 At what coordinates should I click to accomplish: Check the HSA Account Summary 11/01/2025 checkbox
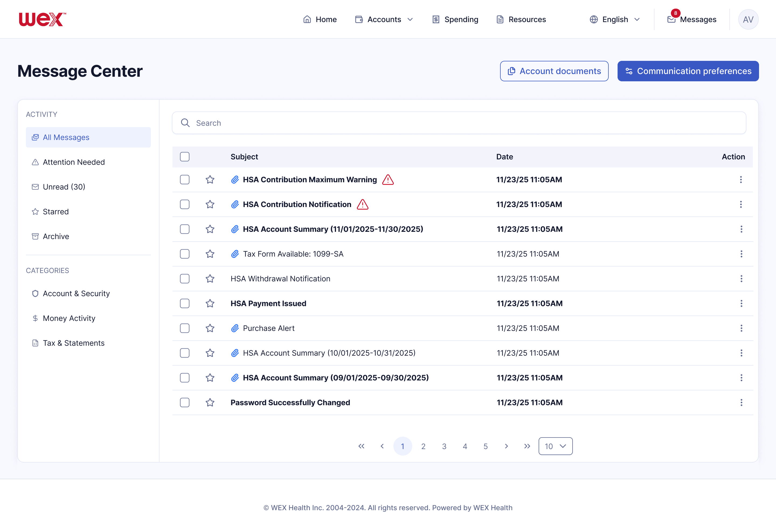[x=185, y=229]
